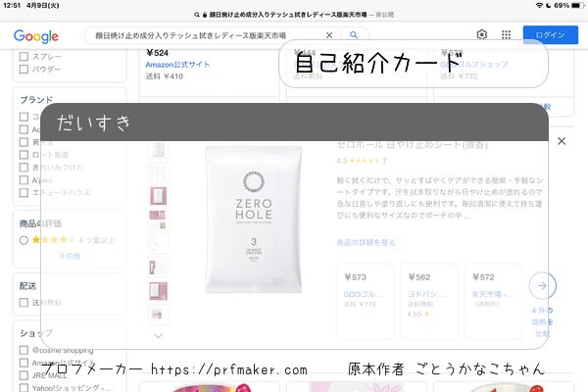Click the 送料 ¥410 shipping text

[x=165, y=76]
